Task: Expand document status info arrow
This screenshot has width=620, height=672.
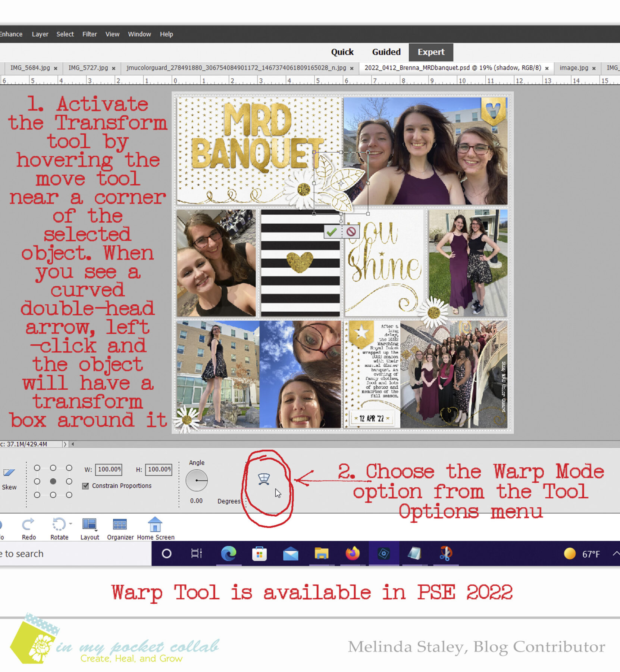Action: (x=65, y=444)
